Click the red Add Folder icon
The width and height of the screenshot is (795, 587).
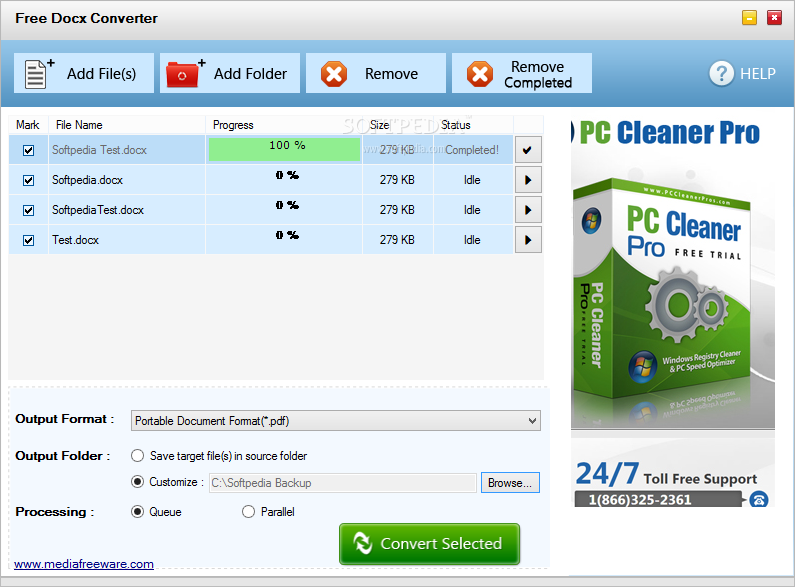tap(186, 74)
